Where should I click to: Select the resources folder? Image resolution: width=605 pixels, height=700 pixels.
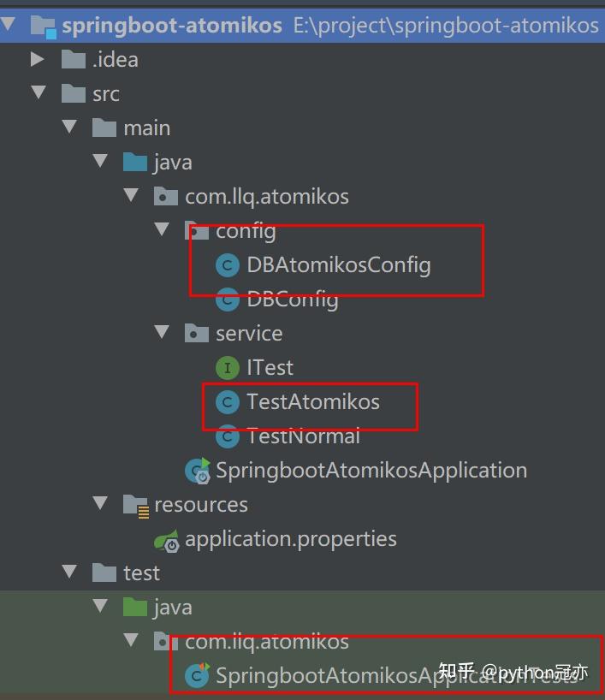point(199,504)
